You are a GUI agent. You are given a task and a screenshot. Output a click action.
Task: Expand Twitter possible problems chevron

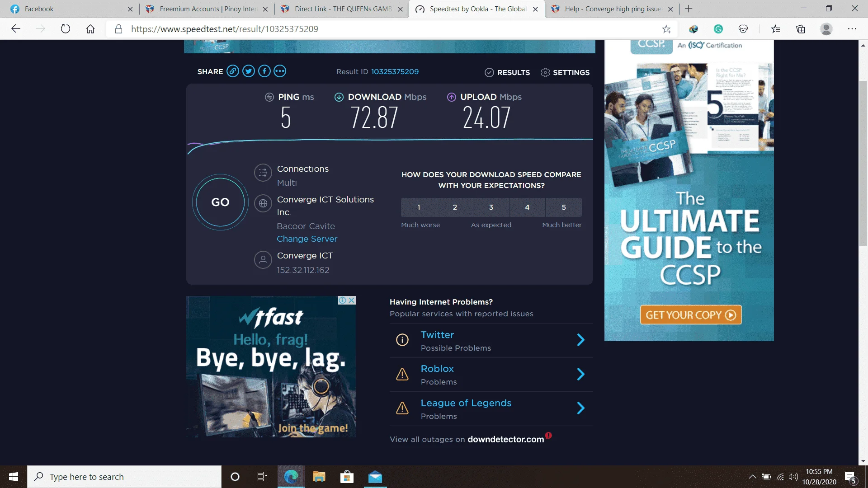[581, 340]
